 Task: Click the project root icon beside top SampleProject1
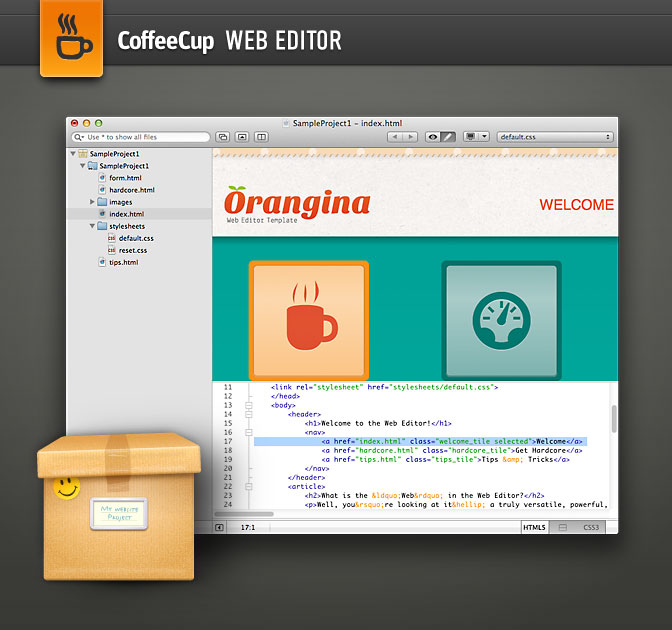pyautogui.click(x=83, y=153)
